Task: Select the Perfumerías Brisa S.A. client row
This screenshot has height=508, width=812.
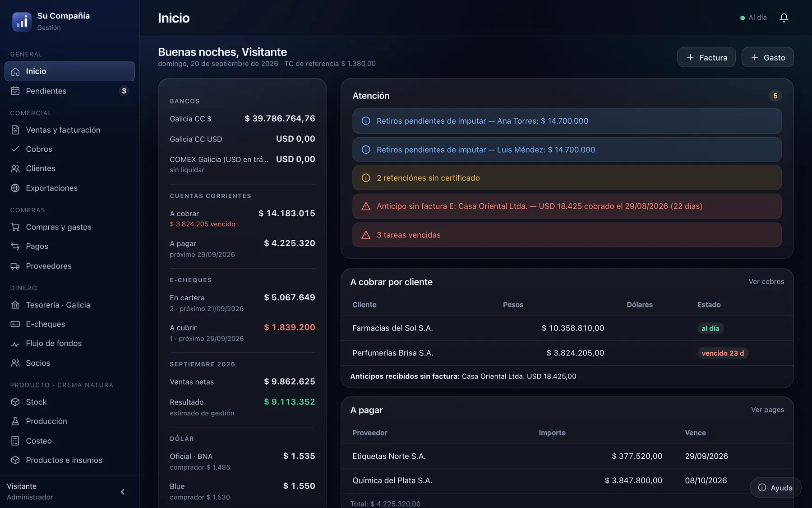Action: [x=567, y=353]
